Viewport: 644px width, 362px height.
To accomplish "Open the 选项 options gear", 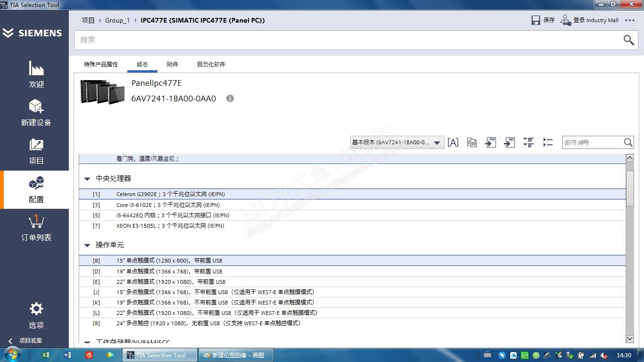I will [36, 316].
